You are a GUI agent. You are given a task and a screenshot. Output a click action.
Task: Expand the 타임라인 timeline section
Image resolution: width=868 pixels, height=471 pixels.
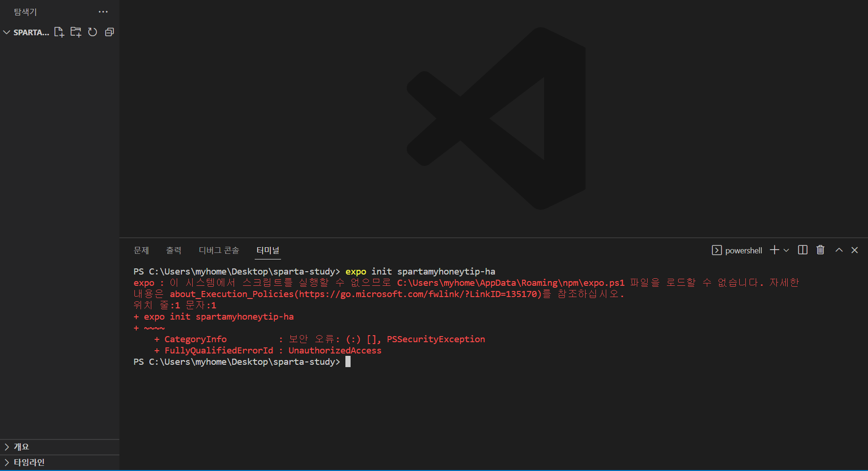pyautogui.click(x=60, y=463)
